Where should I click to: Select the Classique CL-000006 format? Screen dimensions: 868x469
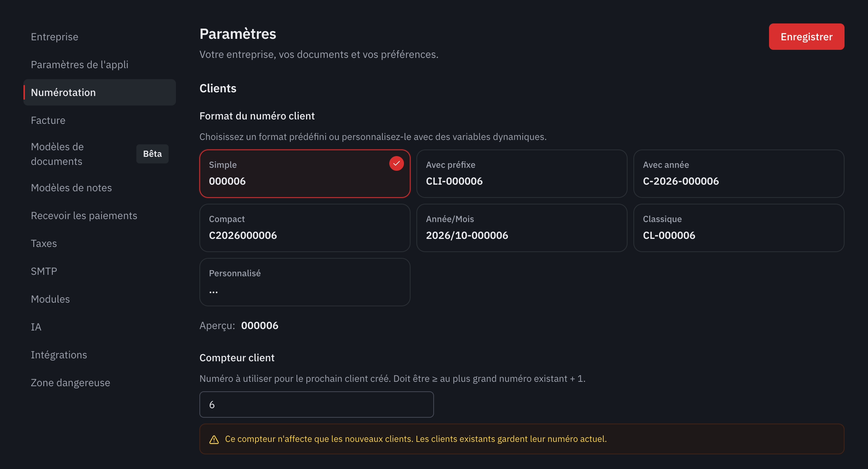point(739,228)
